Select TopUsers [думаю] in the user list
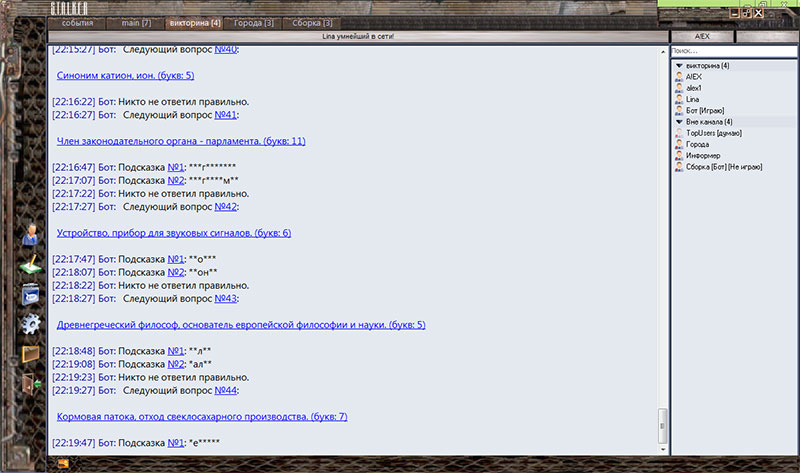The height and width of the screenshot is (473, 800). [x=711, y=132]
